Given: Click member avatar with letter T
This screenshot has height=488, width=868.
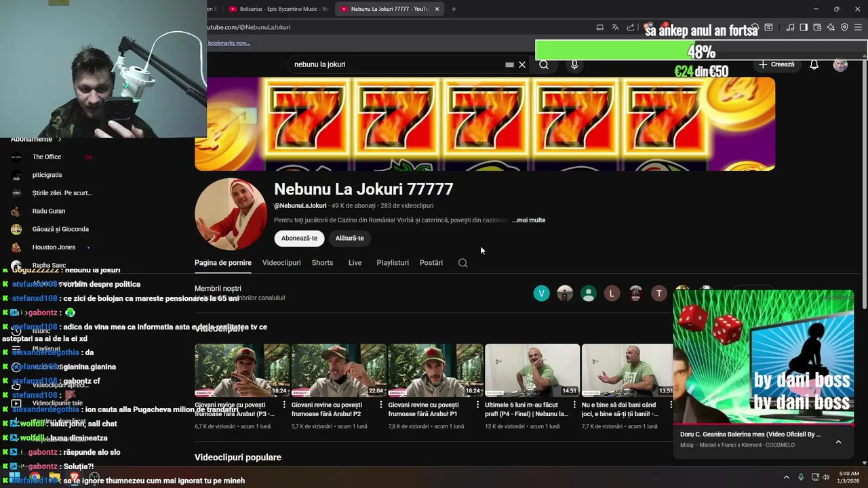Looking at the screenshot, I should tap(659, 293).
